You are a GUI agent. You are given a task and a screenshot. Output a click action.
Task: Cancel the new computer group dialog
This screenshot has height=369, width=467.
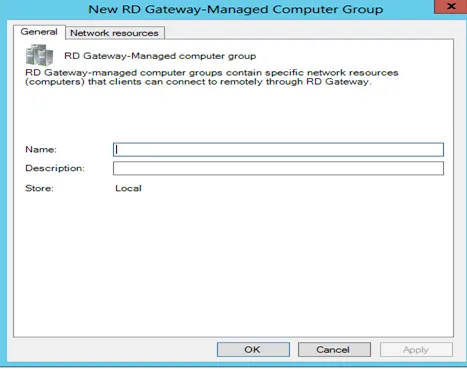tap(334, 350)
